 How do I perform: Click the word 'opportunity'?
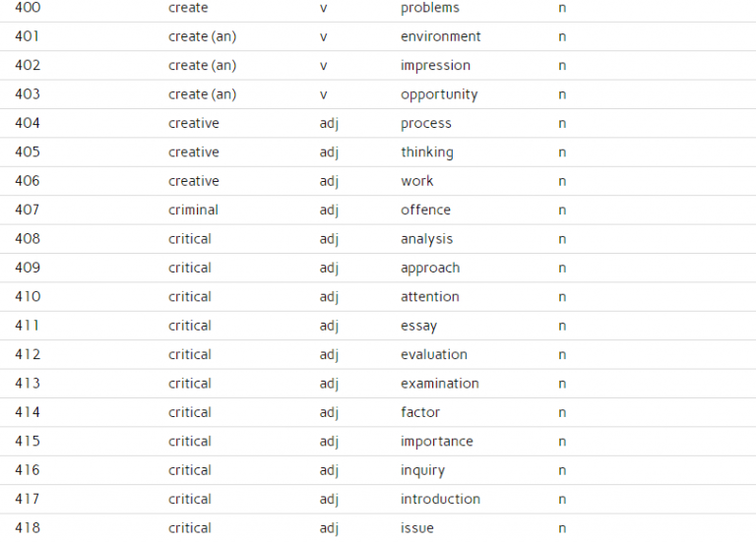[439, 94]
